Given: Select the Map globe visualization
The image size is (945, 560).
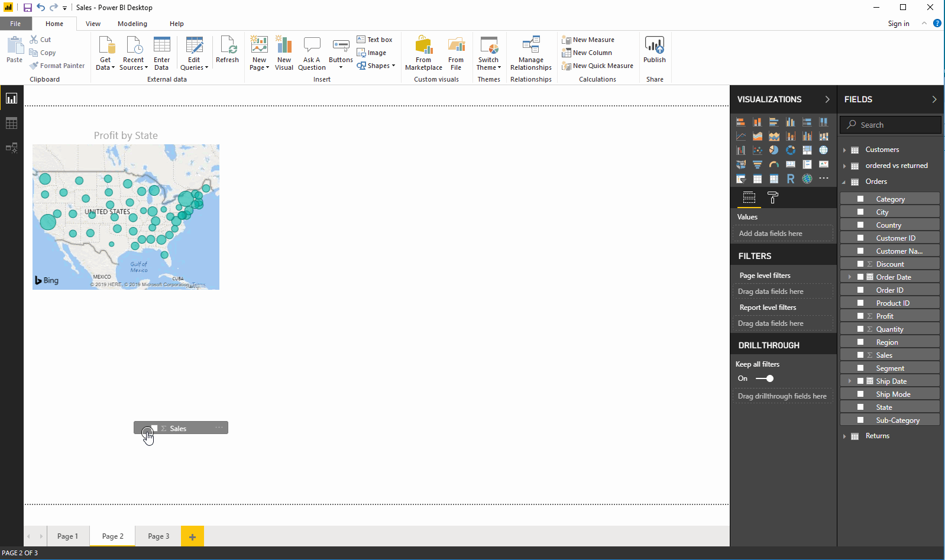Looking at the screenshot, I should (823, 150).
